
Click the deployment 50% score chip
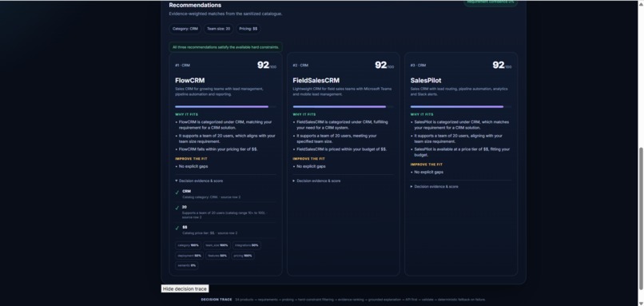tap(189, 256)
